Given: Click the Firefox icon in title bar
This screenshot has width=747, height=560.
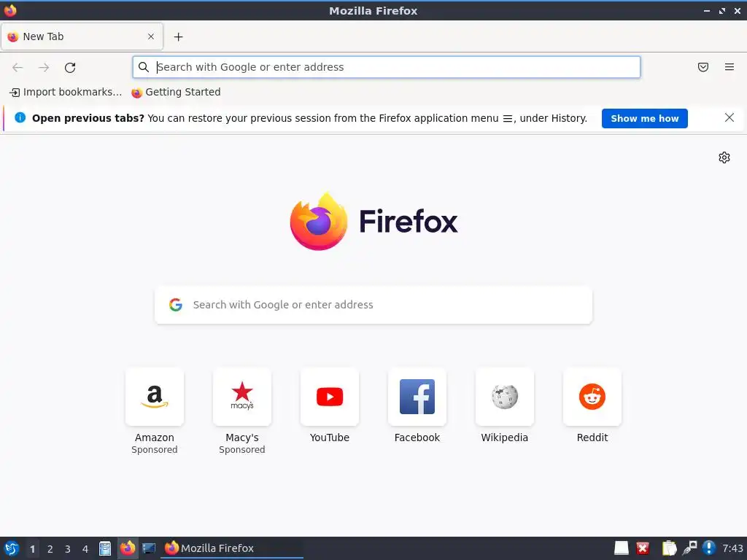Looking at the screenshot, I should (10, 10).
